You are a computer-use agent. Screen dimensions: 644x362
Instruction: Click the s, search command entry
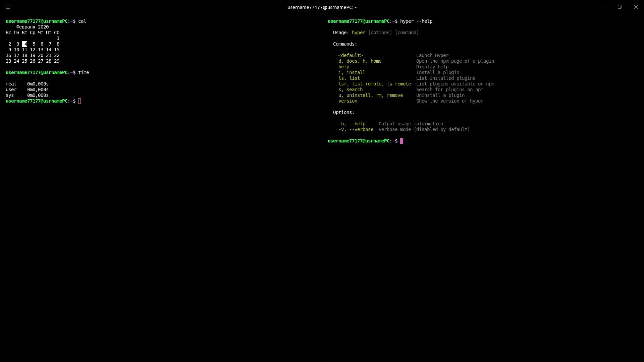click(351, 89)
